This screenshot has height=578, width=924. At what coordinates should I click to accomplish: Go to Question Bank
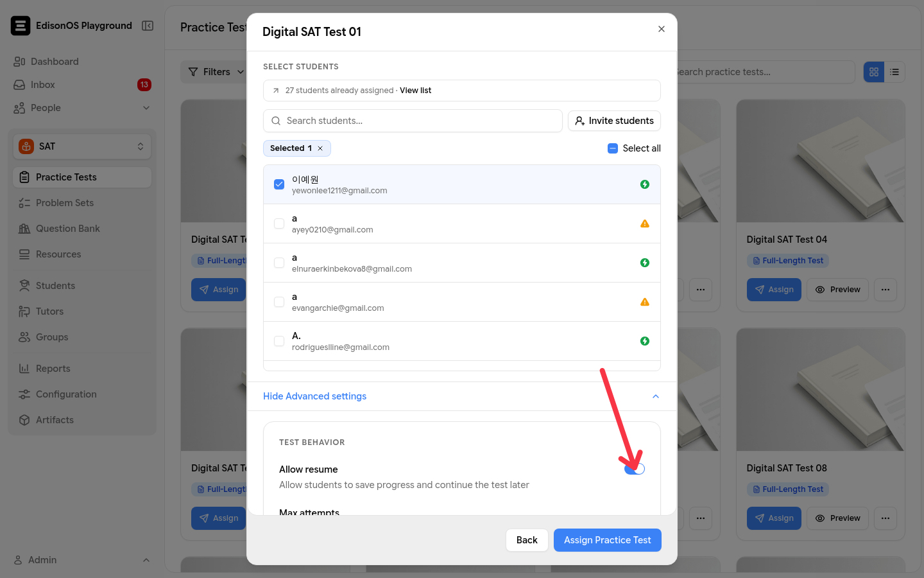click(82, 229)
